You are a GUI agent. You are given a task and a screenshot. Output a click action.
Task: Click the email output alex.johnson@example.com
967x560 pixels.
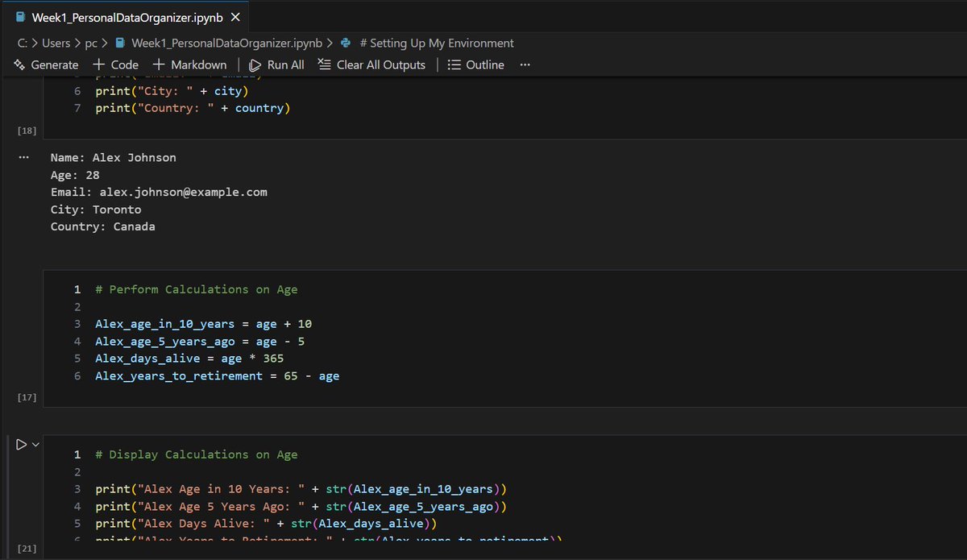click(x=183, y=193)
